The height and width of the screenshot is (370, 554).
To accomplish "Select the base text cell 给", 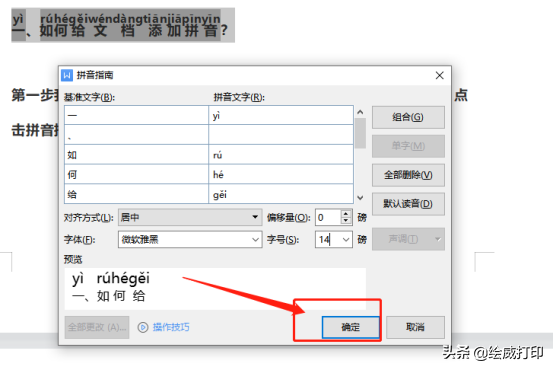I will (x=136, y=194).
